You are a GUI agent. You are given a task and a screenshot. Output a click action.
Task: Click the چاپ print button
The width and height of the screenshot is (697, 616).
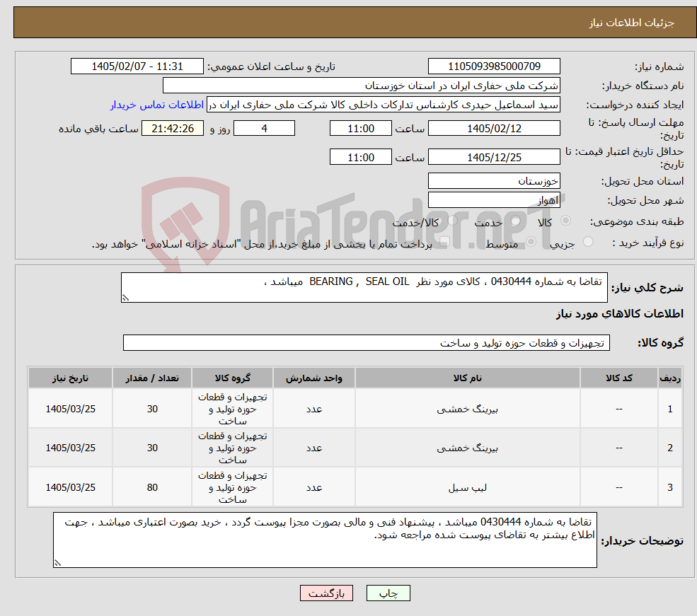pos(388,593)
